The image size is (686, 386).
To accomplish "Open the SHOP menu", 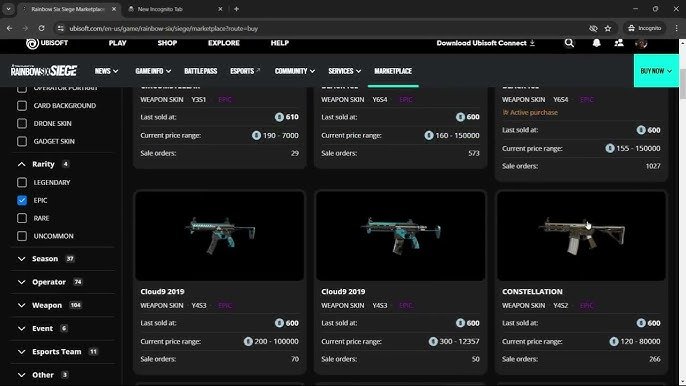I will tap(167, 43).
